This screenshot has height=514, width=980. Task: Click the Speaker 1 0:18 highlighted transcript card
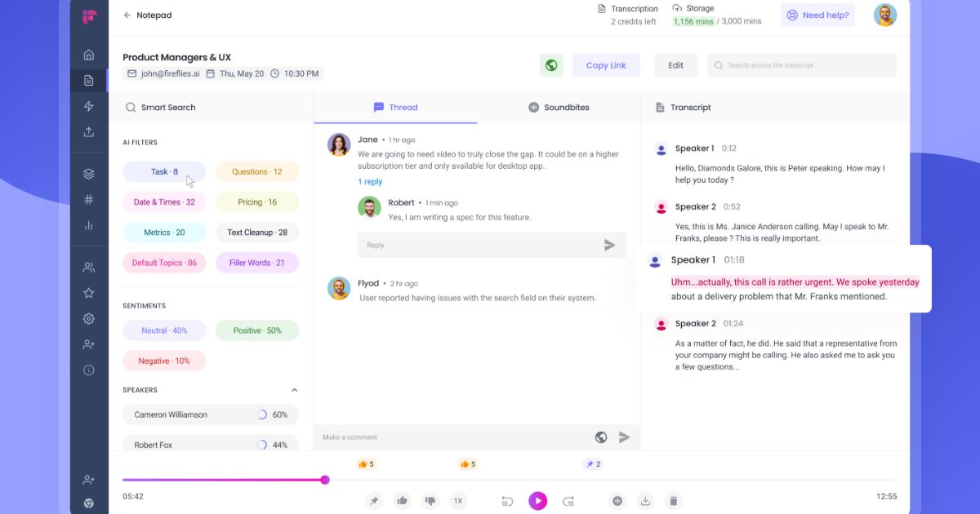coord(783,279)
